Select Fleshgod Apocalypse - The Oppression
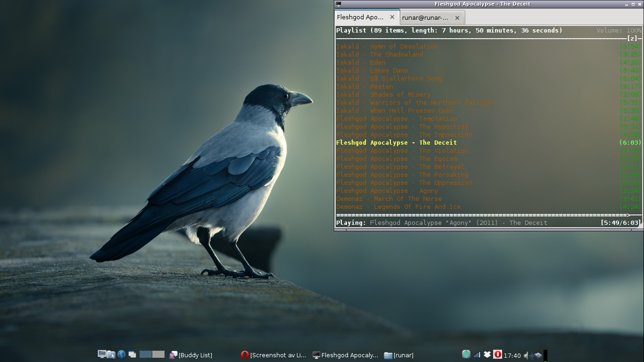Screen dimensions: 644x362 tap(404, 182)
